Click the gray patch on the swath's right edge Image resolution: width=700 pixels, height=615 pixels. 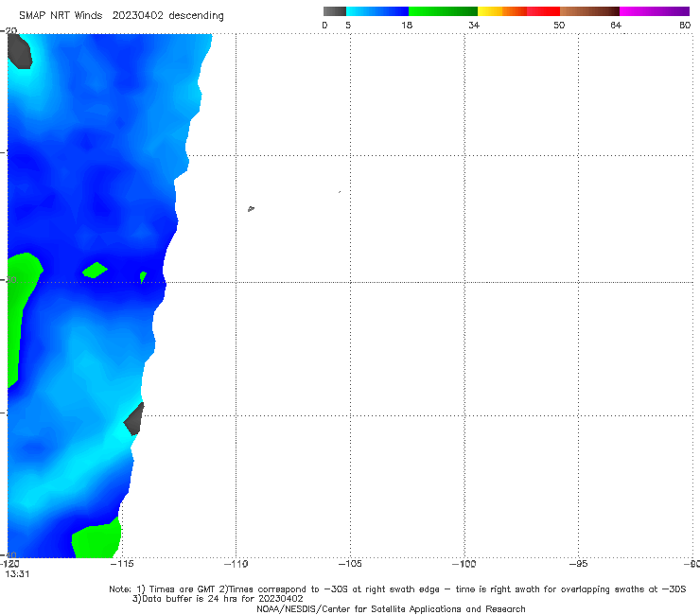pyautogui.click(x=134, y=419)
